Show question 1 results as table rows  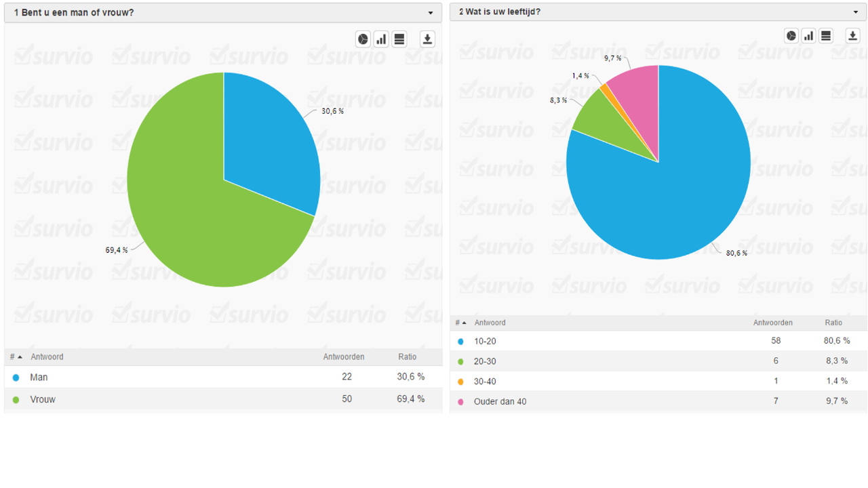tap(399, 39)
